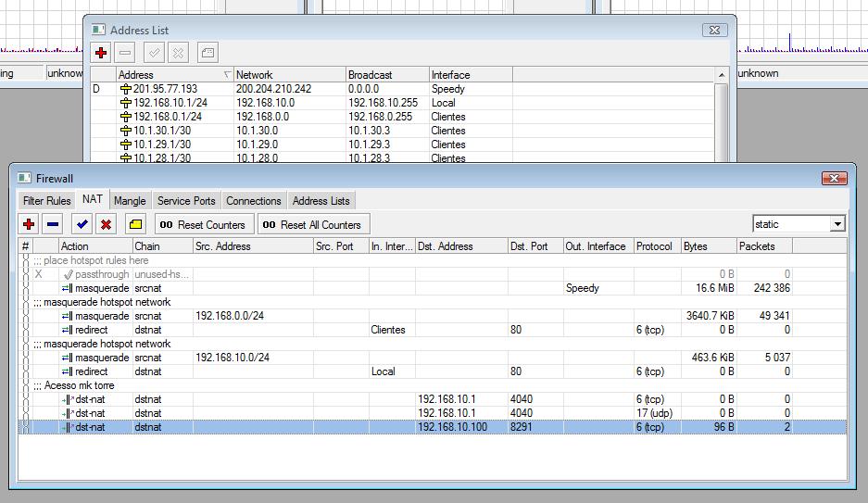
Task: Add new NAT rule with red plus
Action: [x=29, y=224]
